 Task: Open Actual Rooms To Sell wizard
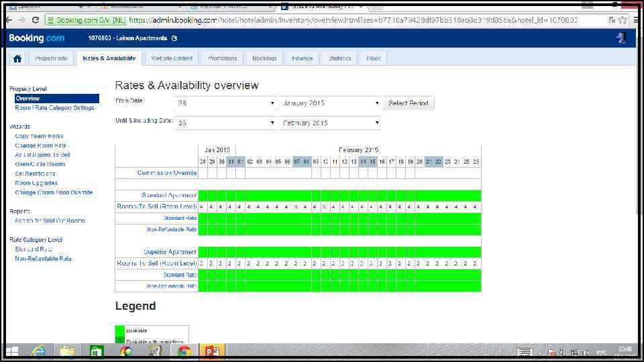(x=42, y=155)
